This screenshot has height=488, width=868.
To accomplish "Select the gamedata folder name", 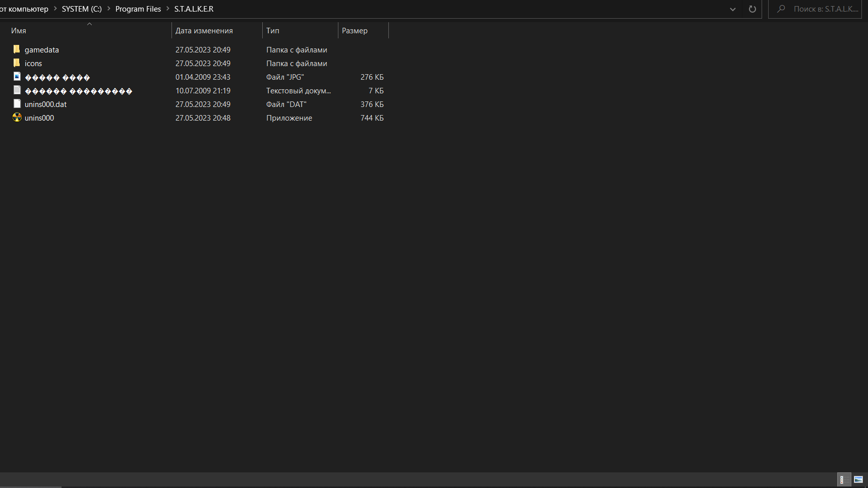I will tap(42, 50).
